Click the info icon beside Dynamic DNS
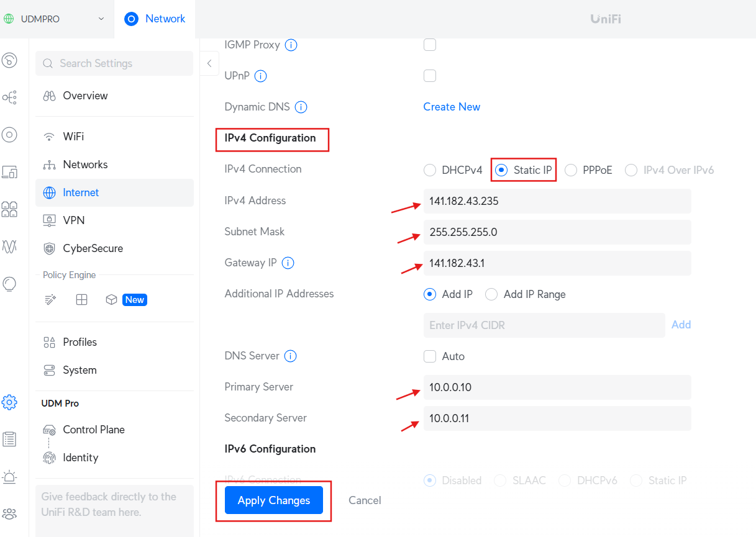 pos(301,107)
